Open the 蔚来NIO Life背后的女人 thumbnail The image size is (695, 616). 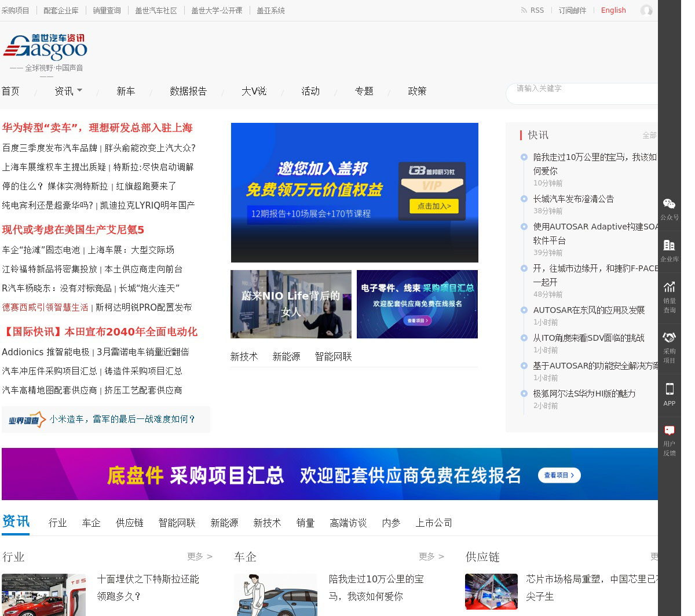pyautogui.click(x=291, y=304)
